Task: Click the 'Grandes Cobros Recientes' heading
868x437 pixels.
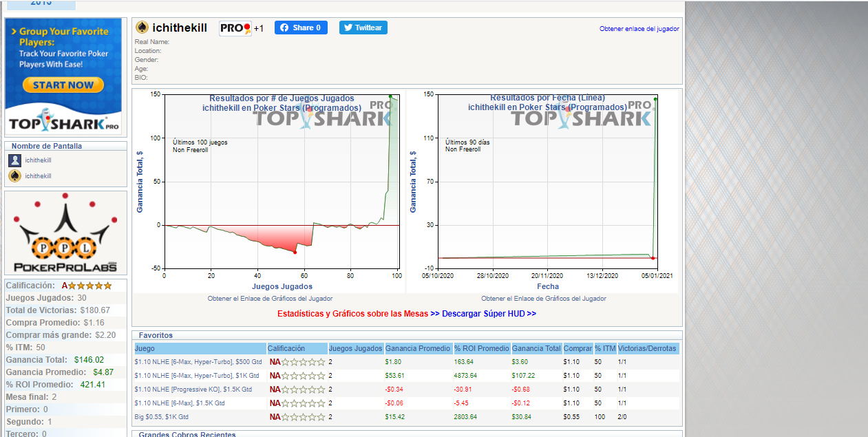Action: [x=187, y=434]
